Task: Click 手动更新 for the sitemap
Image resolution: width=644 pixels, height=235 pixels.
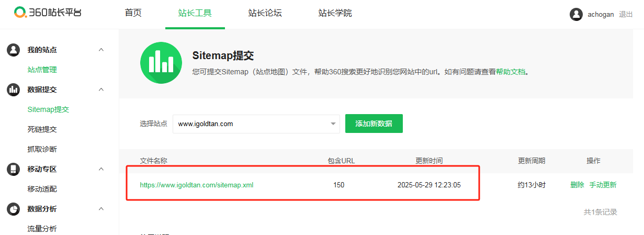Action: [x=603, y=185]
